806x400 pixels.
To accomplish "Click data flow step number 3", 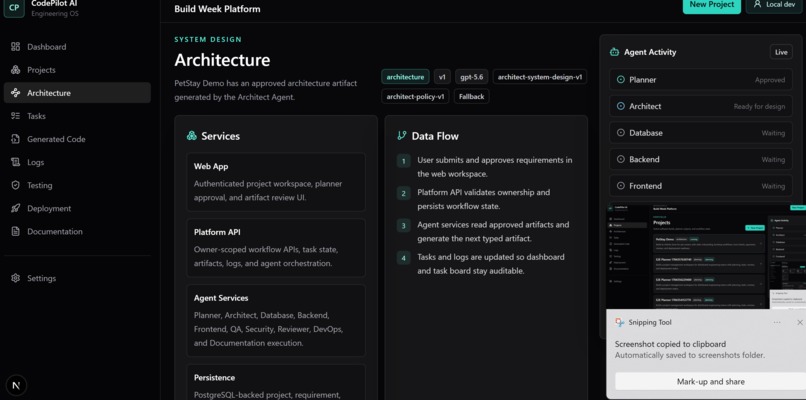I will tap(404, 225).
